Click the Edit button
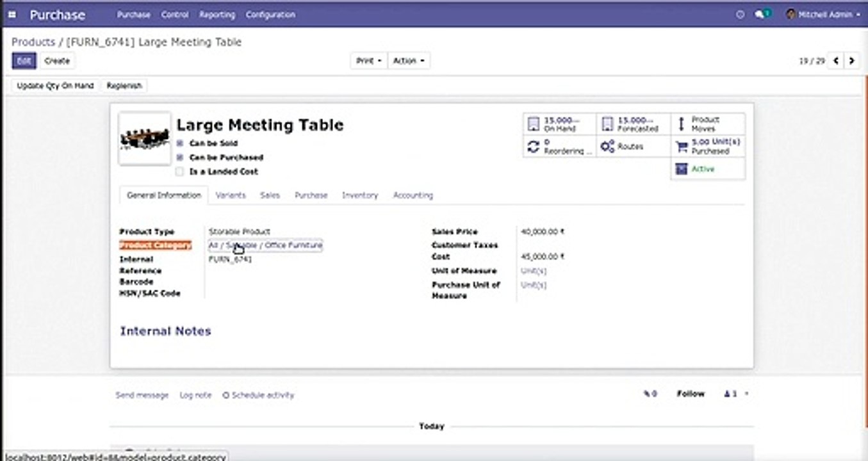Screen dimensions: 868x461 (x=24, y=61)
